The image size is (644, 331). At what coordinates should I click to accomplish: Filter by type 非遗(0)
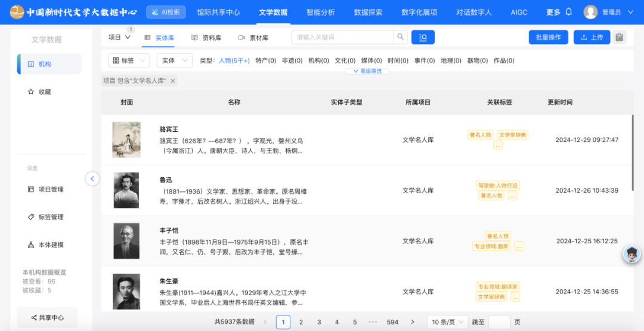pyautogui.click(x=292, y=60)
